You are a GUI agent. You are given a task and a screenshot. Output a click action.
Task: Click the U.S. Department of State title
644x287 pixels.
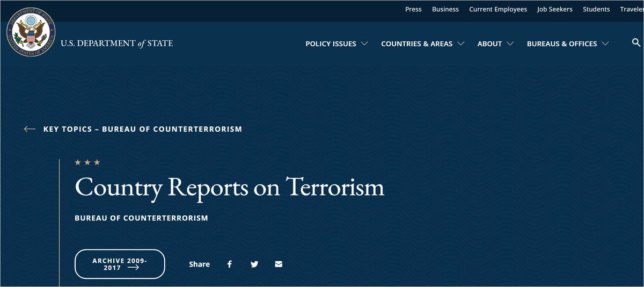[116, 43]
